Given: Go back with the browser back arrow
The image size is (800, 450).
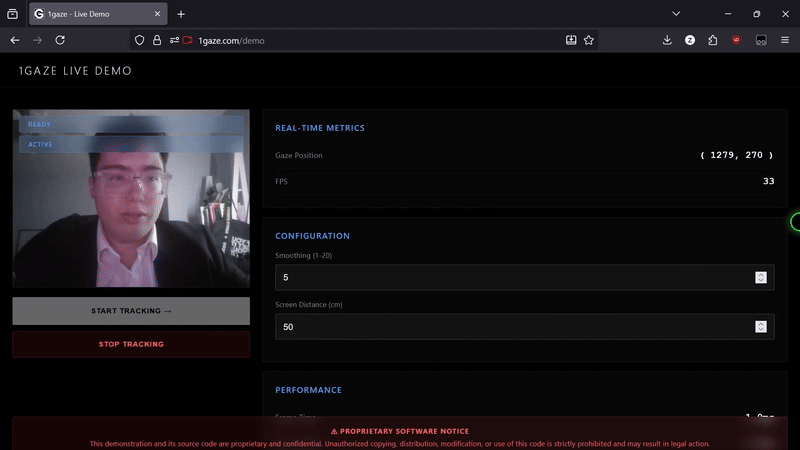Looking at the screenshot, I should pos(15,40).
